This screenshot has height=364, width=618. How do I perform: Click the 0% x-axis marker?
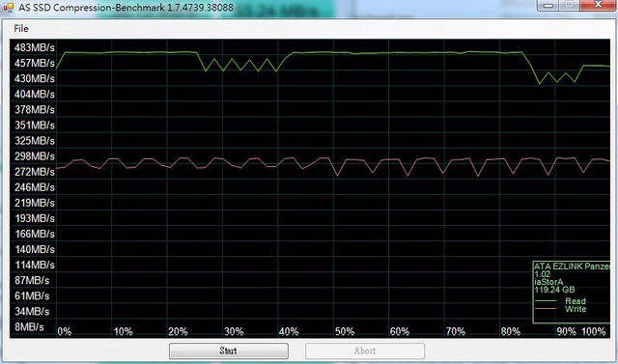(65, 331)
